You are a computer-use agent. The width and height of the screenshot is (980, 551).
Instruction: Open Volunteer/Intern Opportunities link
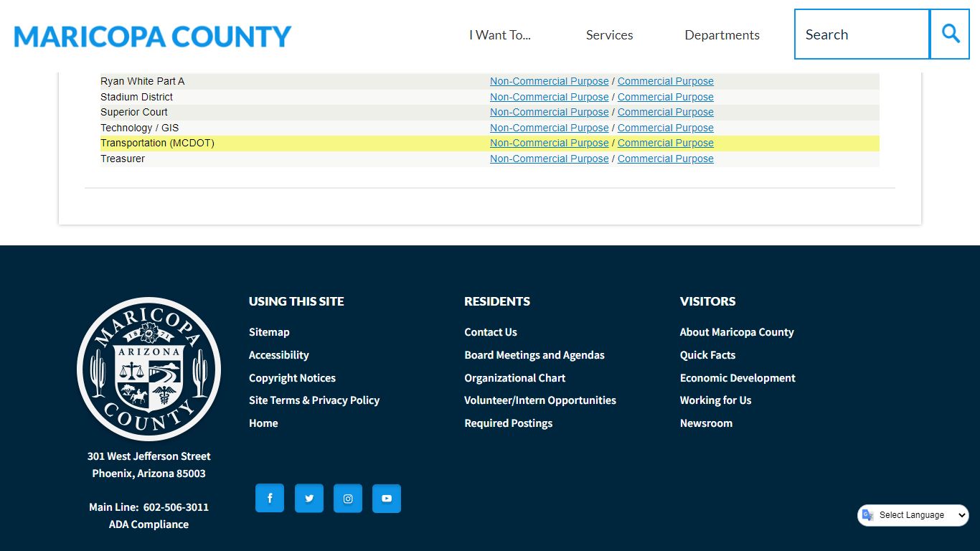click(x=540, y=400)
